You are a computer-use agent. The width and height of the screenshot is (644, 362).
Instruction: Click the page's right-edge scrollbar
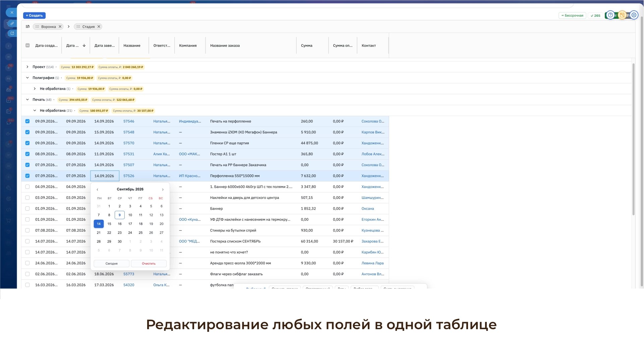642,151
